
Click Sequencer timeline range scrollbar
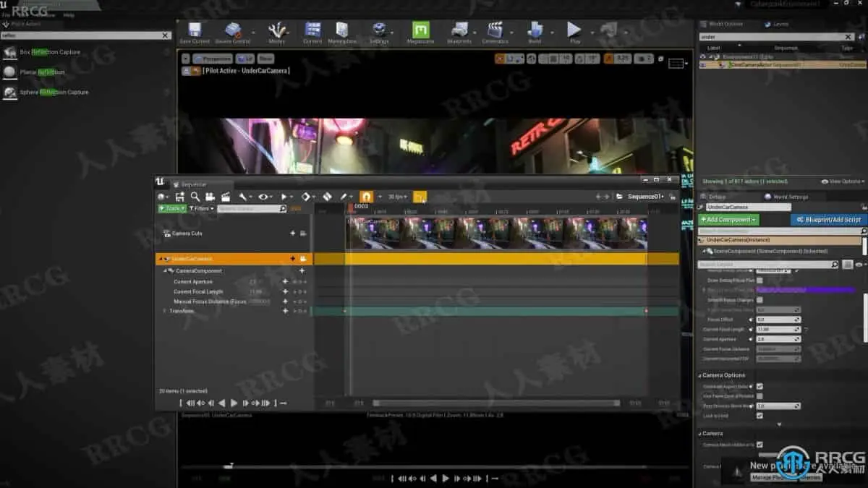495,403
